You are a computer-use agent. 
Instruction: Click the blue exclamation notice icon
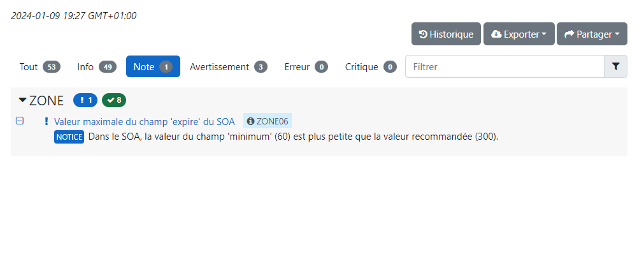click(x=46, y=121)
